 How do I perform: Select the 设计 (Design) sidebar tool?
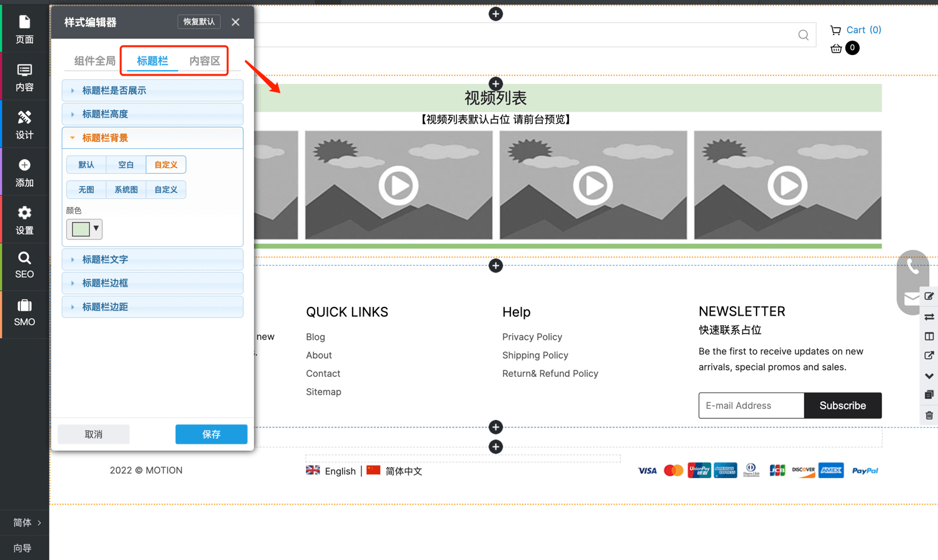coord(24,124)
